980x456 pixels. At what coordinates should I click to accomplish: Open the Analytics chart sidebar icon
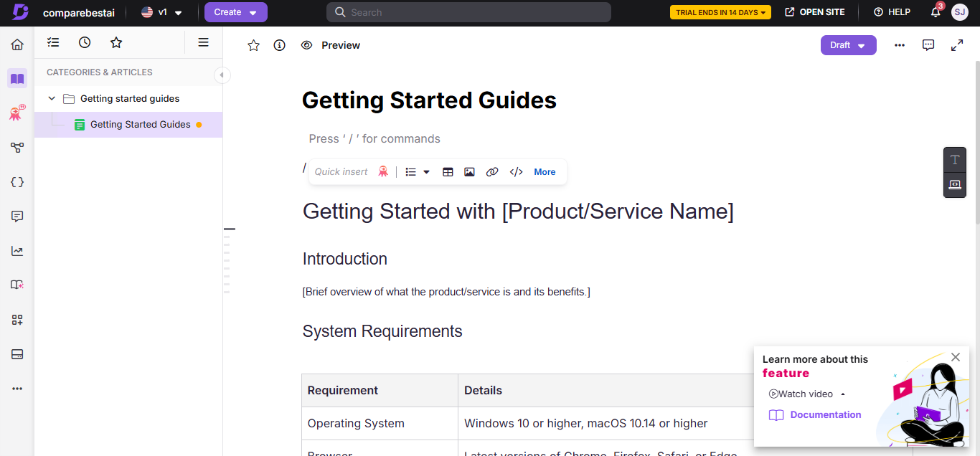(x=17, y=251)
